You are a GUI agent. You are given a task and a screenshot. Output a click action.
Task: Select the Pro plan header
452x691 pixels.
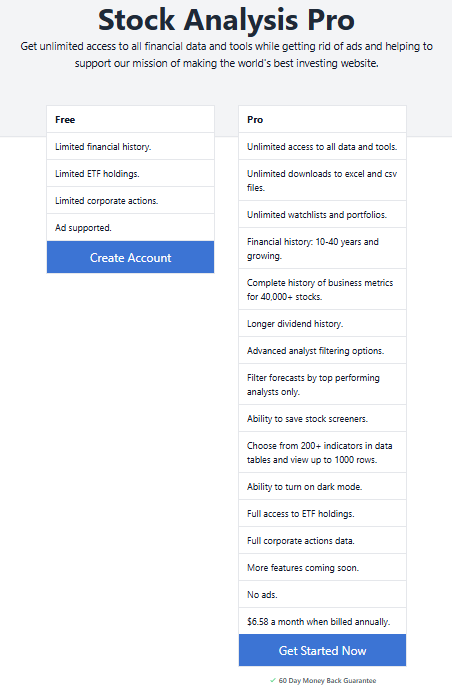click(322, 119)
